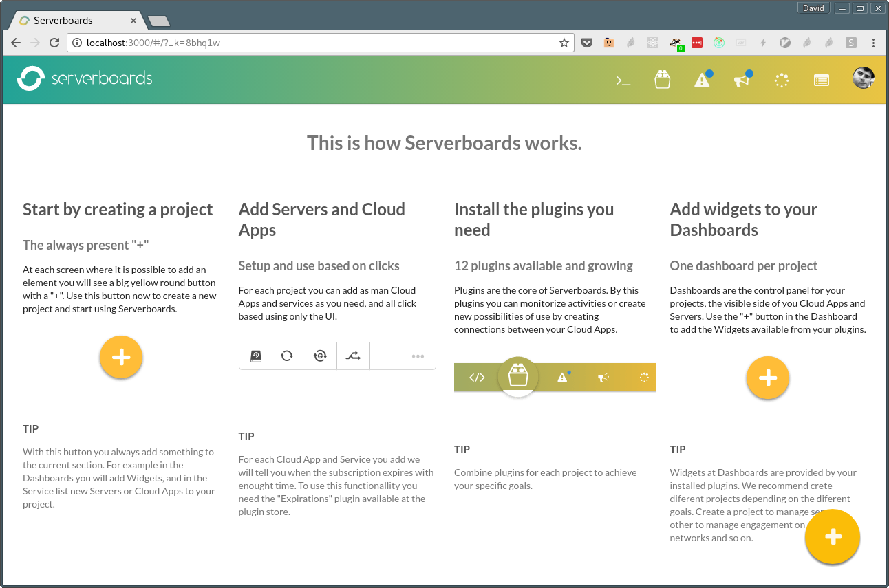Click the 'var' extension icon
This screenshot has height=588, width=889.
pos(741,43)
